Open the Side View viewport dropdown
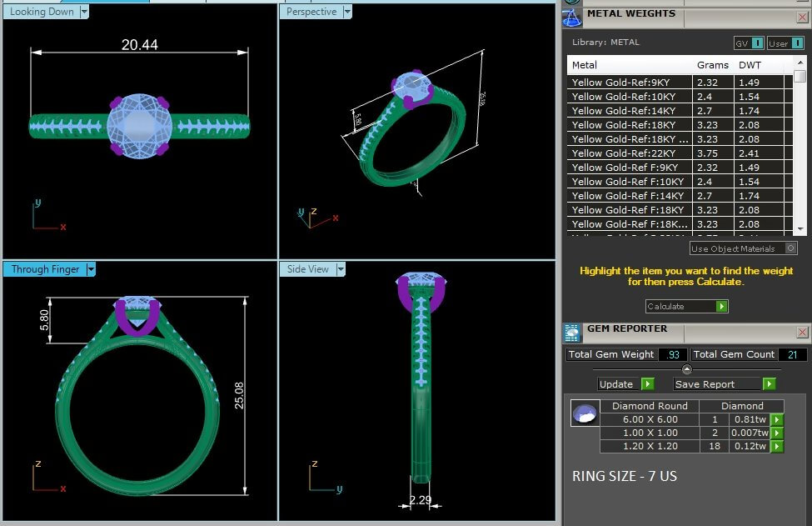The image size is (812, 526). [x=340, y=269]
